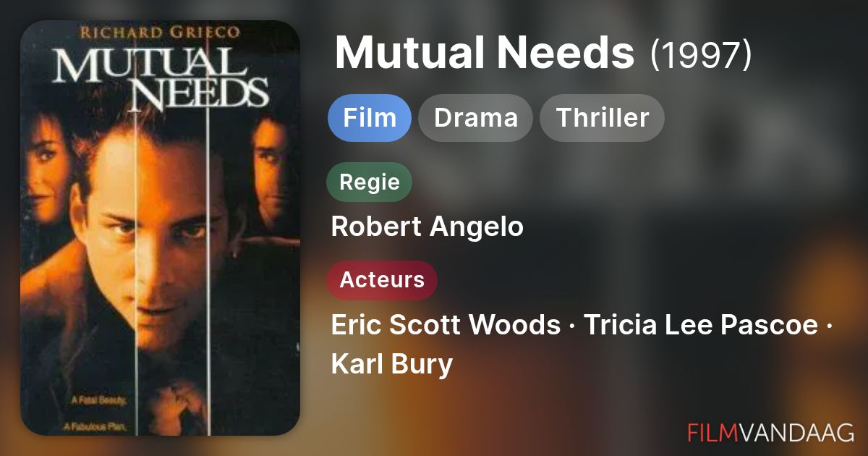
Task: Click the green Regie label
Action: pyautogui.click(x=370, y=182)
